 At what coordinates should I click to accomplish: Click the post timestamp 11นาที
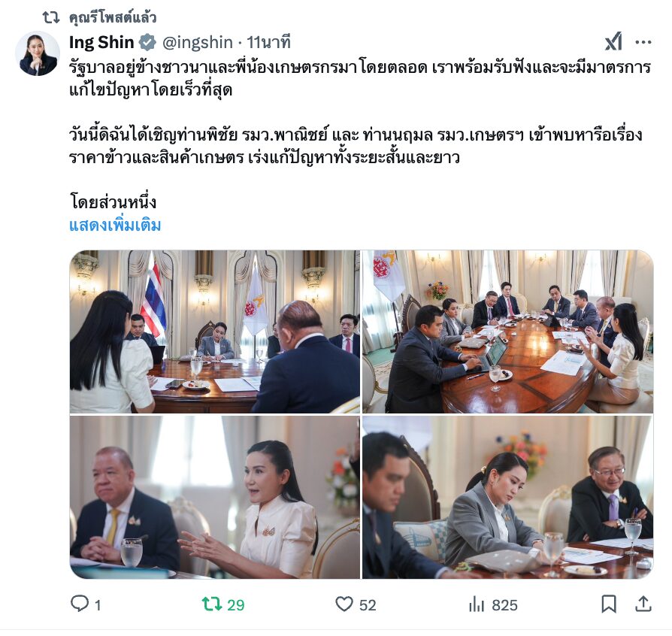coord(268,42)
